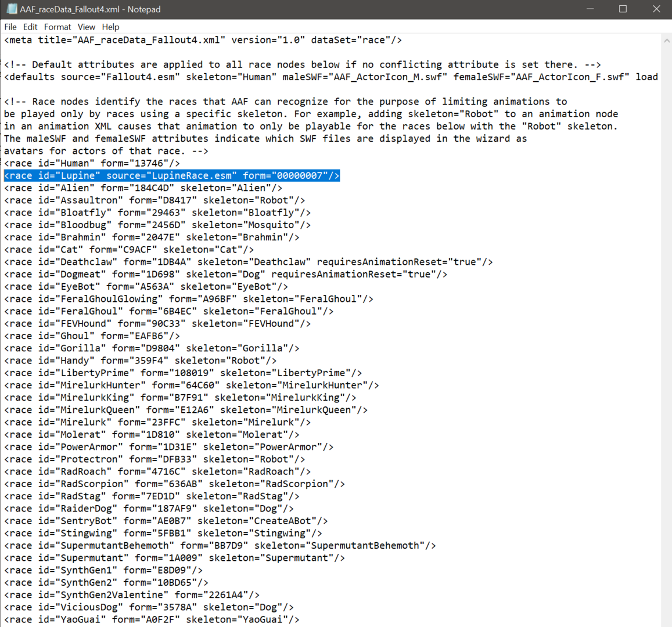Click the "The maleSWF and femaleSWF" comment line
The width and height of the screenshot is (672, 627).
(x=265, y=139)
